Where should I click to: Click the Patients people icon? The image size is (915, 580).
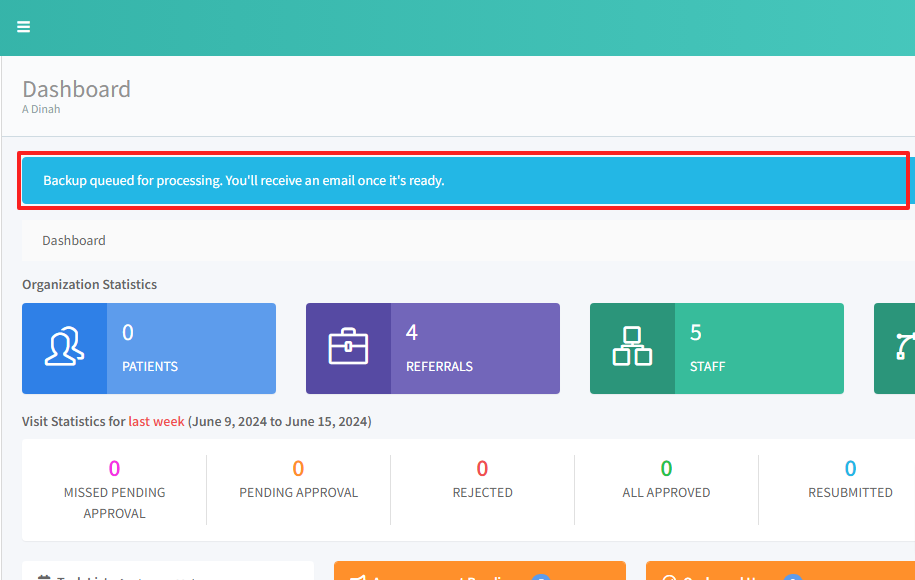[64, 348]
